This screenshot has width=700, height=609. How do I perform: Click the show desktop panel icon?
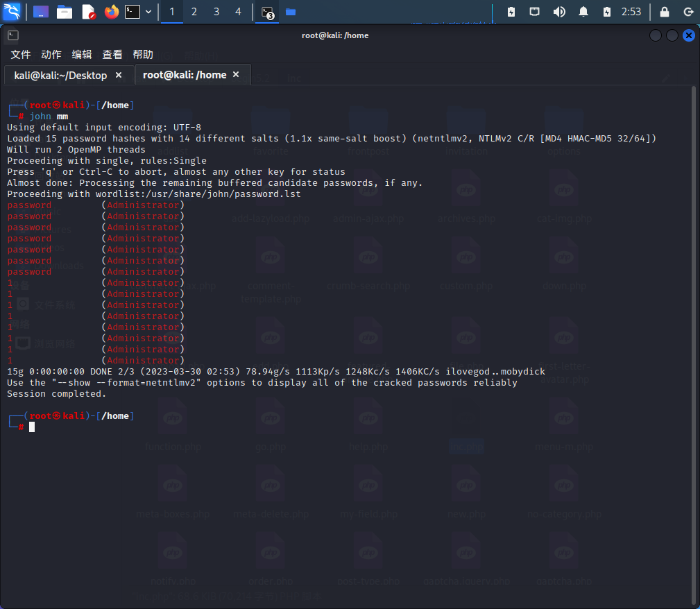click(x=41, y=12)
